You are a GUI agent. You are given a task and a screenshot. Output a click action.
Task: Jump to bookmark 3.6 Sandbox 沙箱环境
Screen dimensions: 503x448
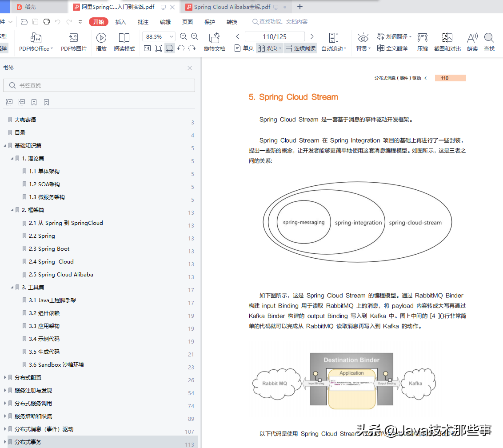(56, 364)
